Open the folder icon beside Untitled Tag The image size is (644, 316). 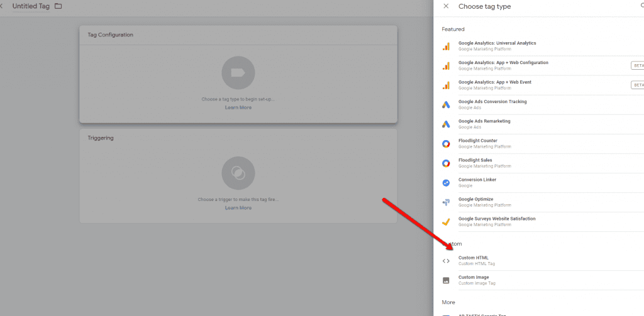point(58,6)
